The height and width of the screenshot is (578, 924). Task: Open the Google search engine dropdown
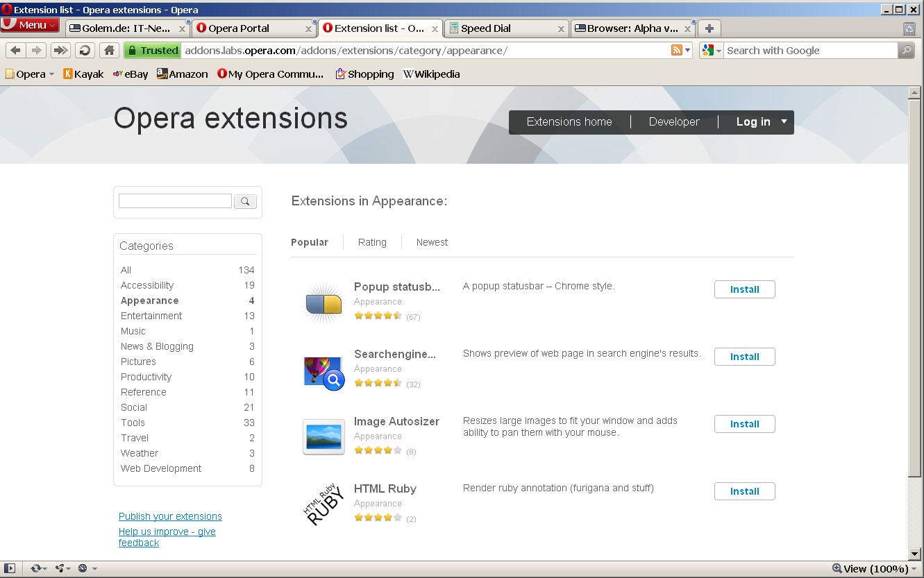pos(712,50)
